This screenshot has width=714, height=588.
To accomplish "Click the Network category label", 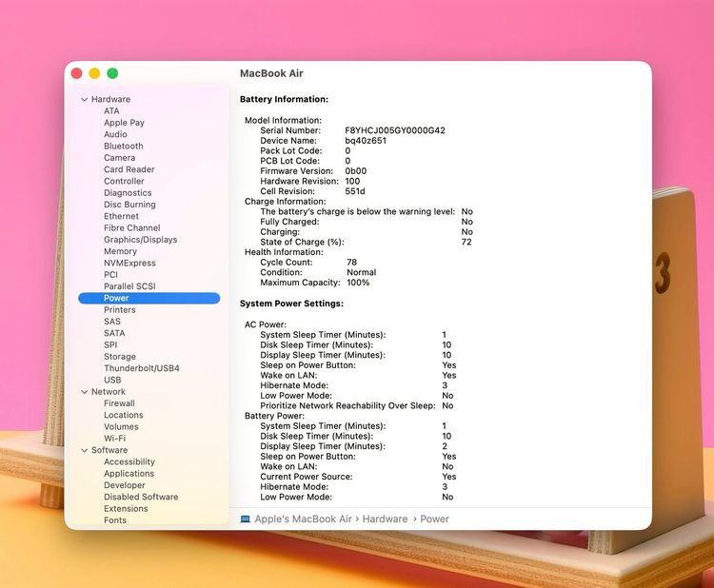I will [x=109, y=392].
